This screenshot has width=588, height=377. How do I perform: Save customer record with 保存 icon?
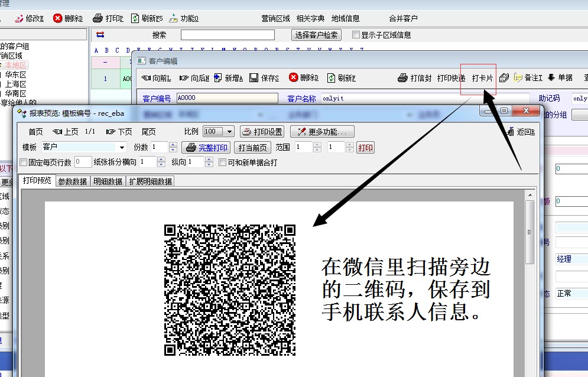point(264,78)
